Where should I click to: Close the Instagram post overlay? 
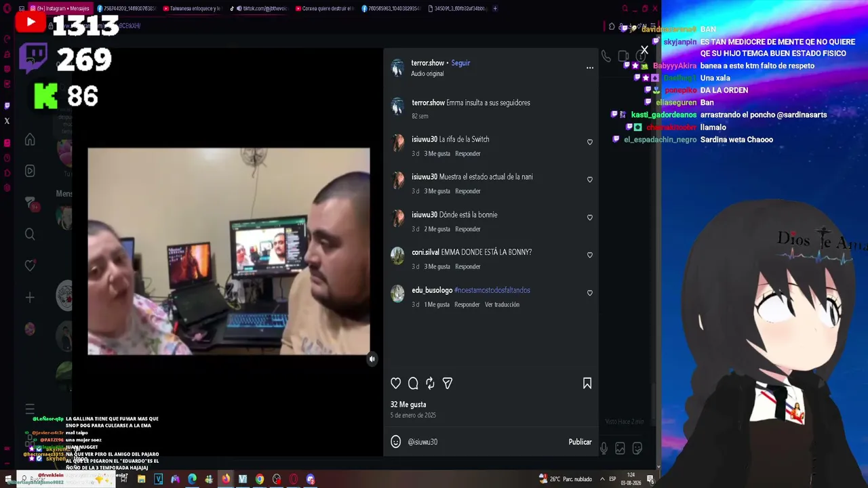pyautogui.click(x=644, y=50)
